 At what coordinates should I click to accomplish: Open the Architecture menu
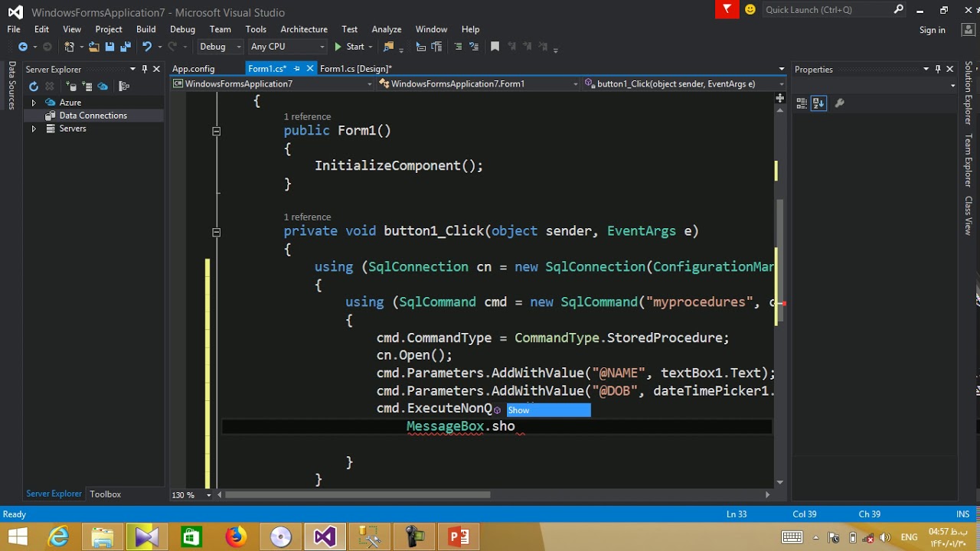pos(304,29)
